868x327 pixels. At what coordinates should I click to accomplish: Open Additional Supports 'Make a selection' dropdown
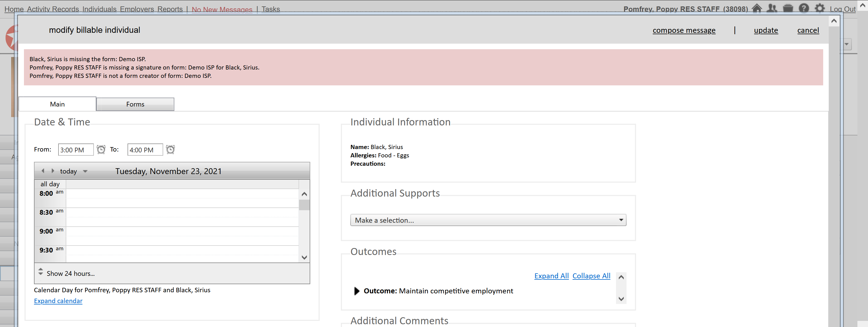click(x=488, y=220)
